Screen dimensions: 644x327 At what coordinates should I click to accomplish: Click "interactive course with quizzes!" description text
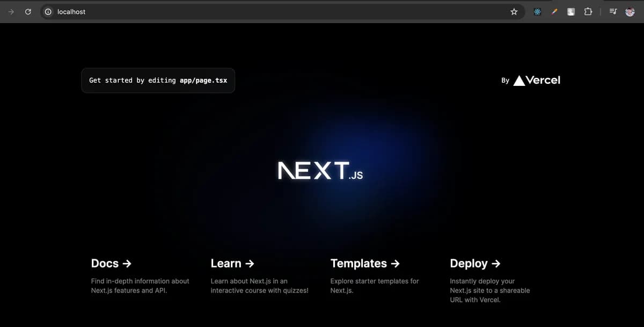[x=260, y=290]
